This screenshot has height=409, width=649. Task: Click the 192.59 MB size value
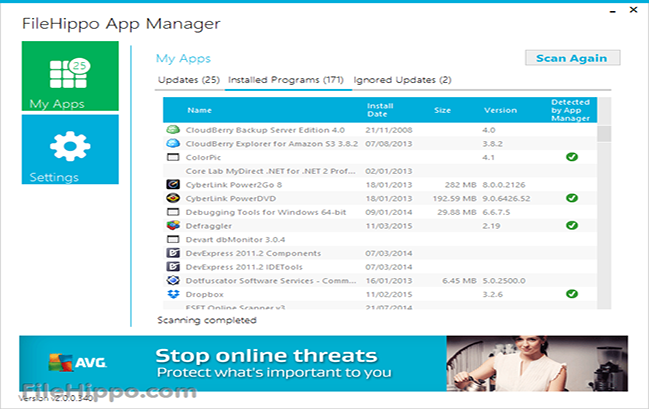click(x=455, y=198)
